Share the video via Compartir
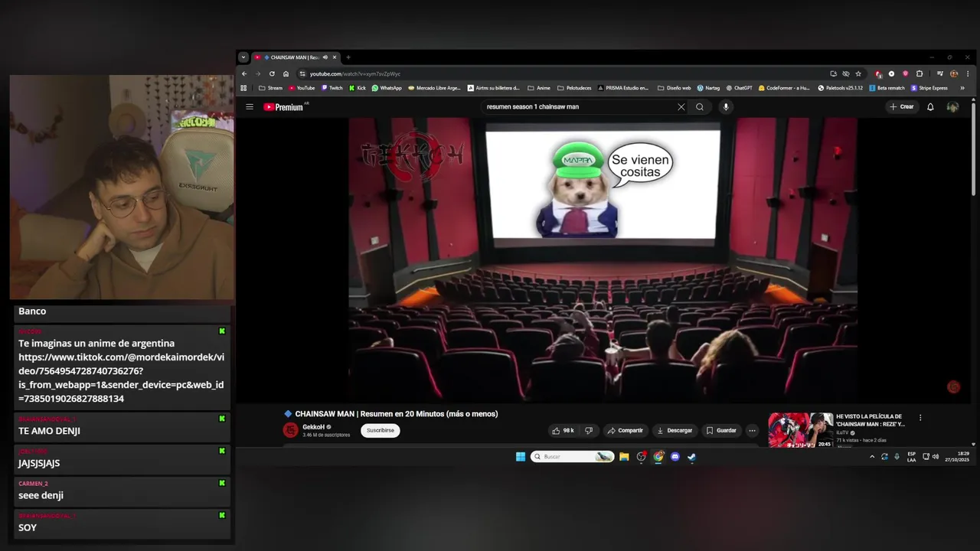 coord(625,430)
